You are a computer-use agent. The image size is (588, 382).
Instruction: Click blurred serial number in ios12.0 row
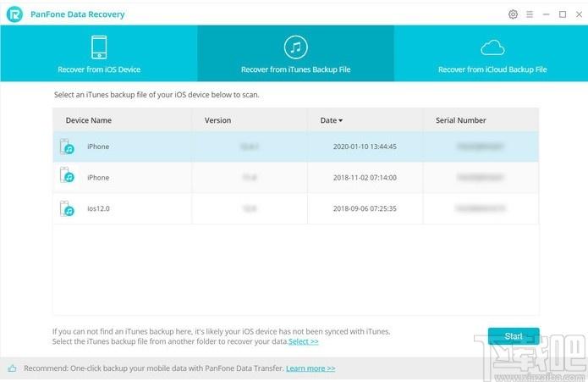[x=481, y=208]
